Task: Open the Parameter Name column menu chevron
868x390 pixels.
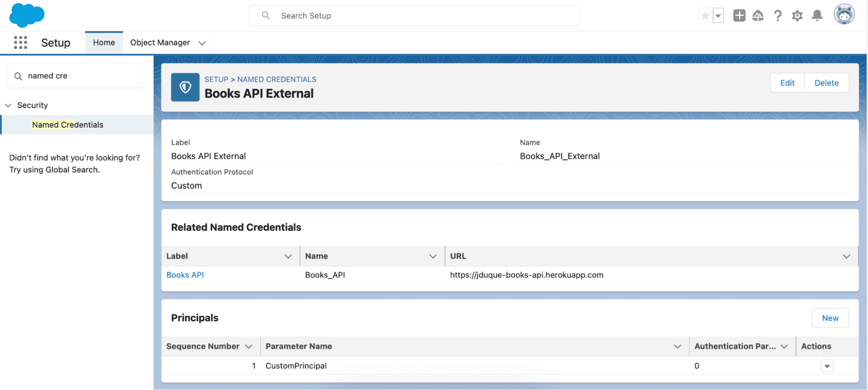Action: pyautogui.click(x=677, y=347)
